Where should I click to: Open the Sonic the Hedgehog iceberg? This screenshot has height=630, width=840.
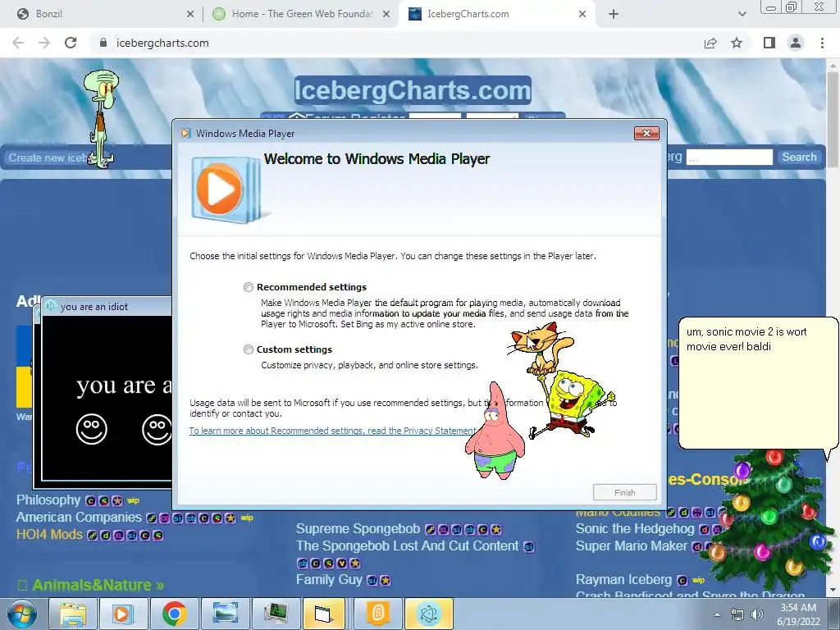tap(635, 529)
